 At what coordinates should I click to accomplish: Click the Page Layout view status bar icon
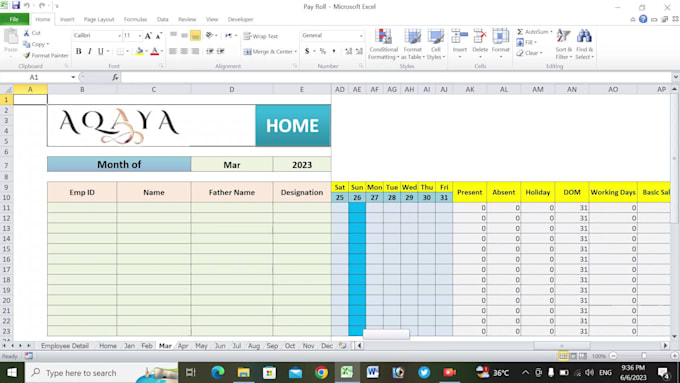(x=573, y=356)
